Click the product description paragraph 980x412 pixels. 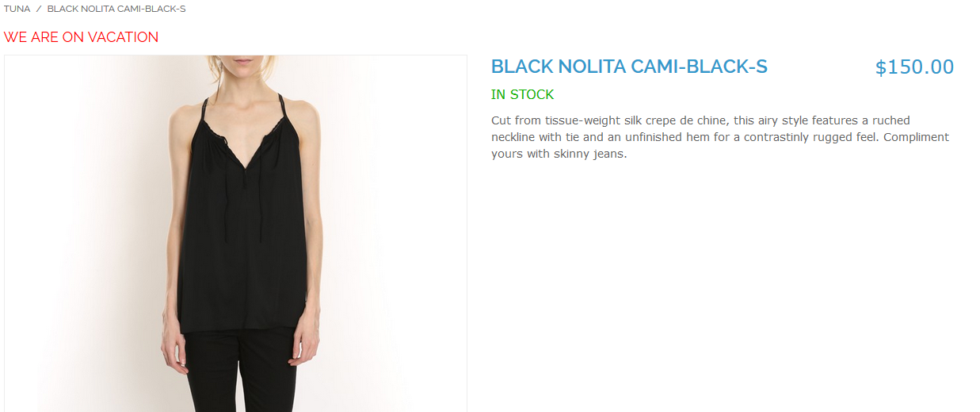click(x=720, y=137)
